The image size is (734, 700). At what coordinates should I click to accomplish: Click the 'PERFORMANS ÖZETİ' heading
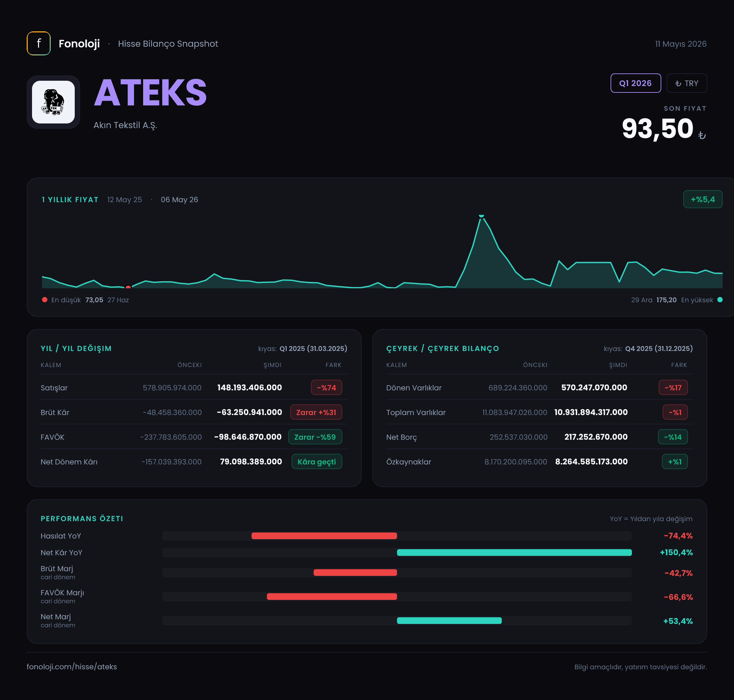pos(82,518)
